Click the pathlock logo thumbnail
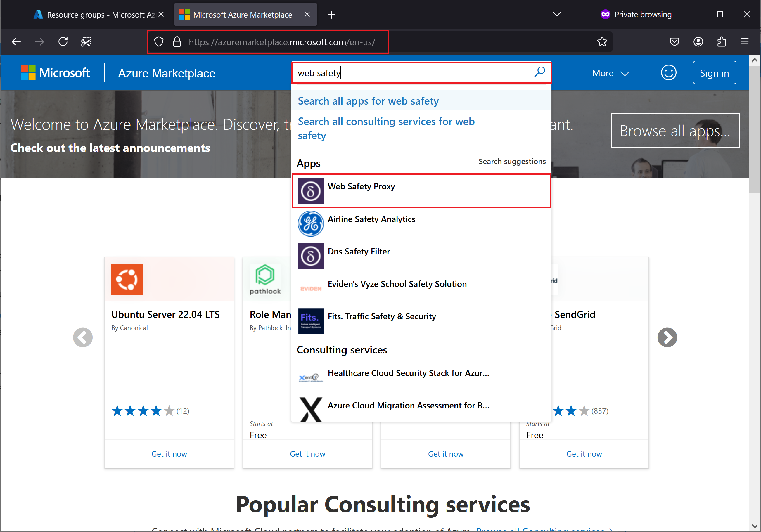The height and width of the screenshot is (532, 761). point(265,279)
